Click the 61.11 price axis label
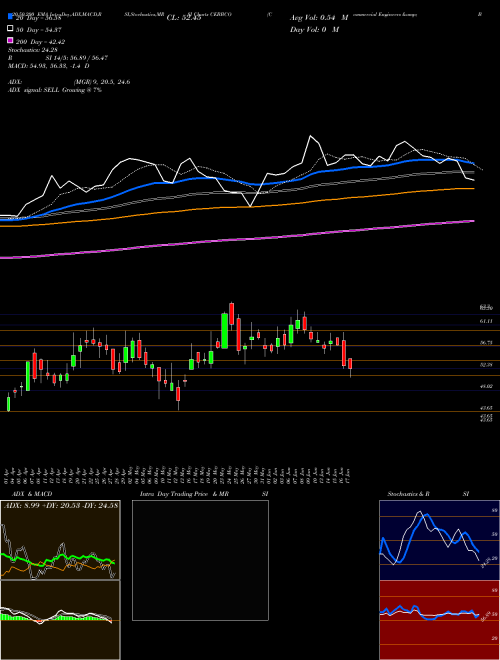Image resolution: width=500 pixels, height=660 pixels. [x=486, y=321]
